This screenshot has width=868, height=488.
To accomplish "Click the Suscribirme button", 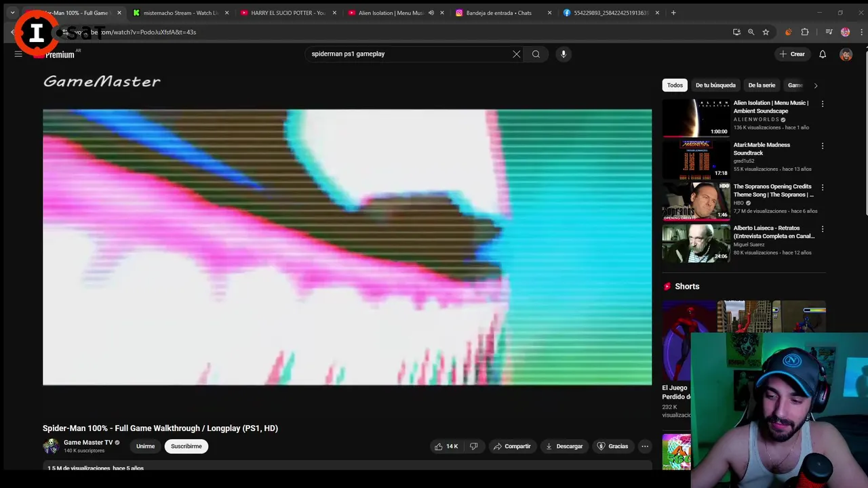I will click(x=186, y=447).
